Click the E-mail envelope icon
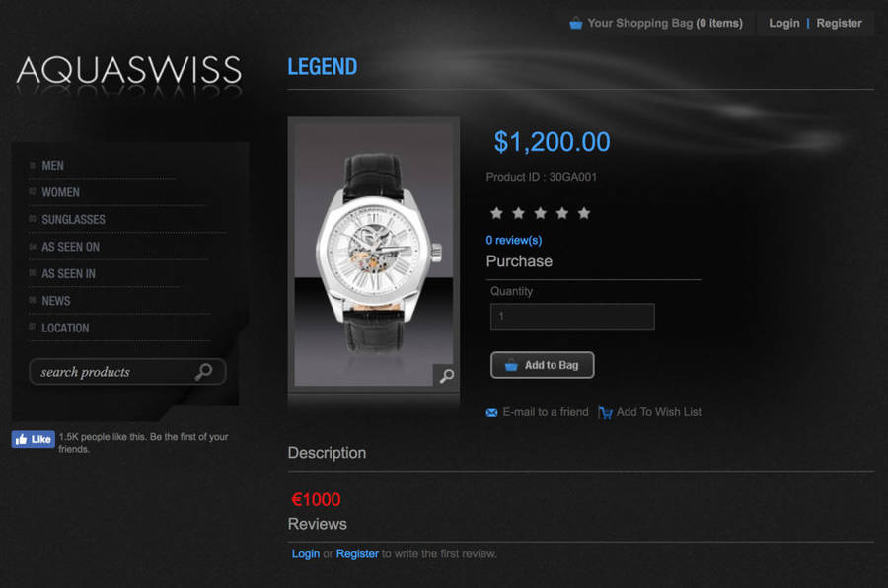 click(491, 413)
